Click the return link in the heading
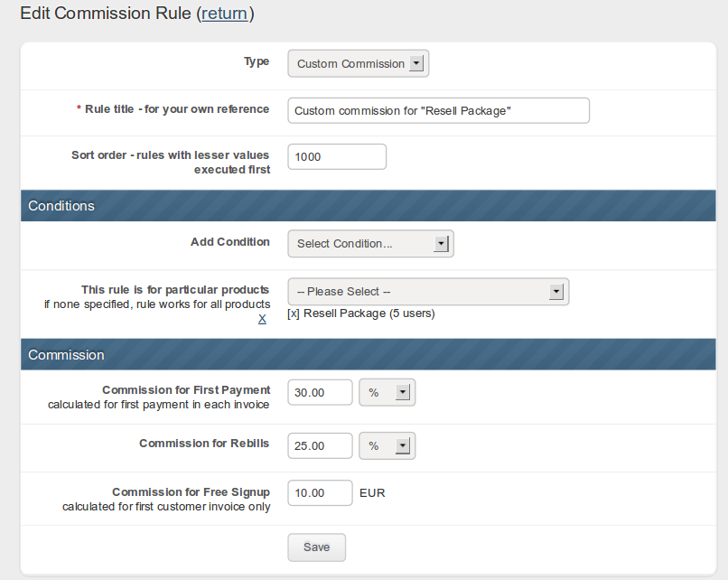 click(x=225, y=14)
